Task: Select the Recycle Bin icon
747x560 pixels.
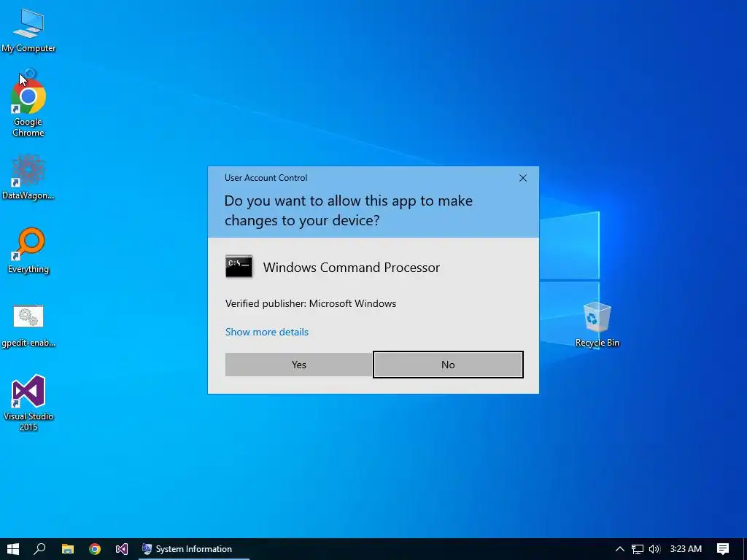Action: pyautogui.click(x=597, y=324)
